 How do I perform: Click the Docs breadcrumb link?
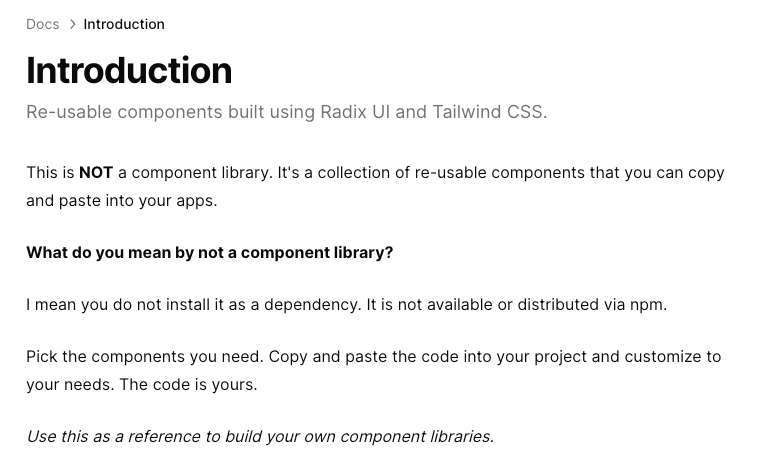click(x=43, y=24)
